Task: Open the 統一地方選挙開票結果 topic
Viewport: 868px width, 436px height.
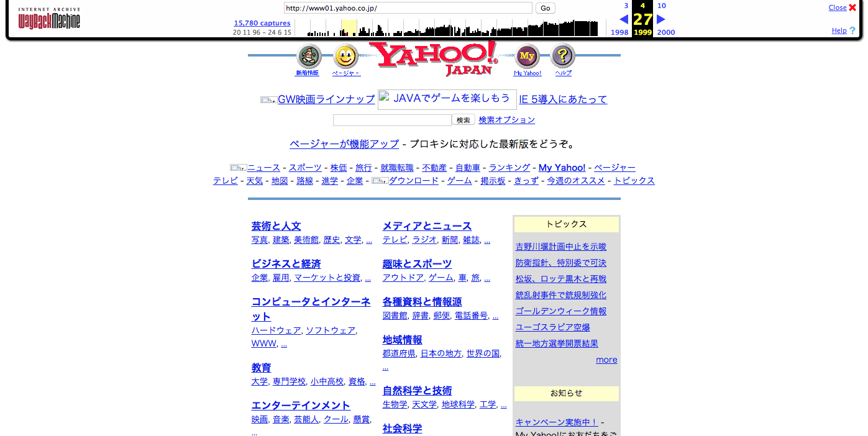Action: pos(557,343)
